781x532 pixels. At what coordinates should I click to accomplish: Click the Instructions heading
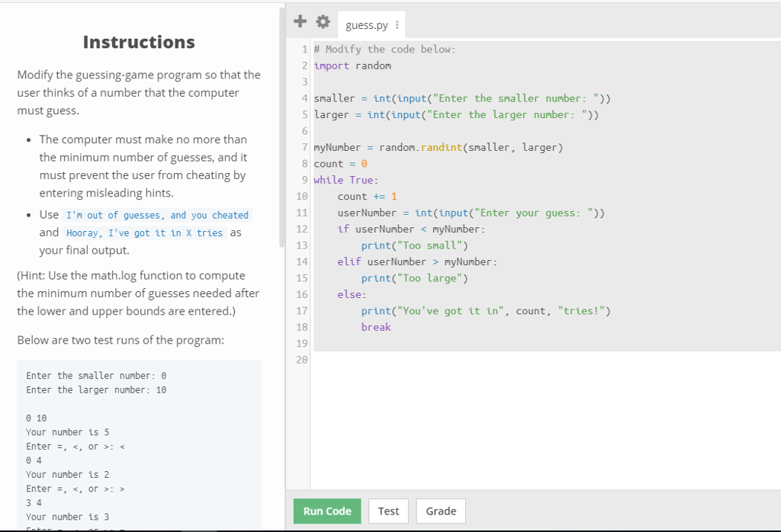(139, 43)
